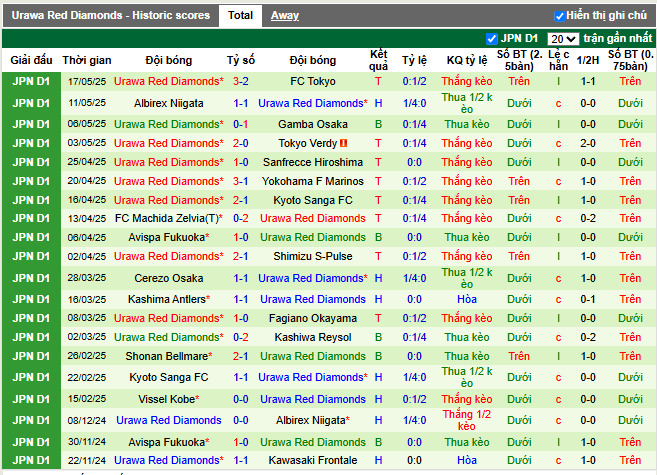The image size is (657, 475).
Task: Open Urawa Red Diamonds link in 17/05/25 row
Action: pos(169,81)
